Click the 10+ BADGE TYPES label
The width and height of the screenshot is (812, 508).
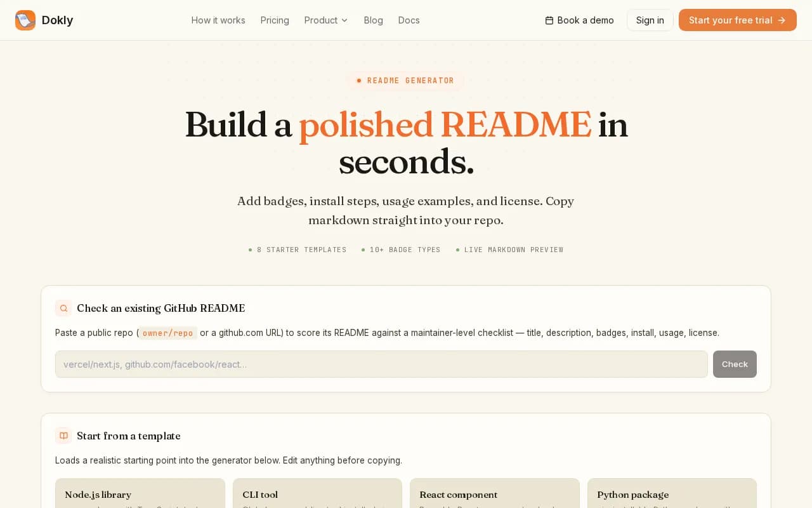coord(401,250)
